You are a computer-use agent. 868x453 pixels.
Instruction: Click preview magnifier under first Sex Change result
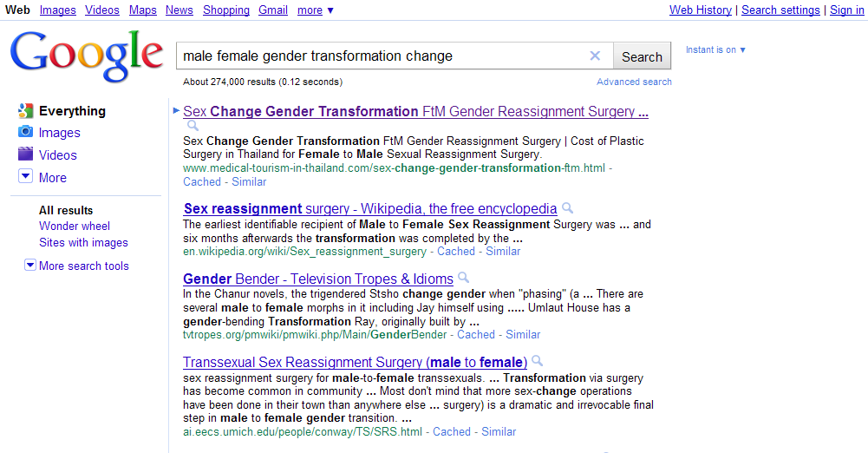[x=193, y=126]
